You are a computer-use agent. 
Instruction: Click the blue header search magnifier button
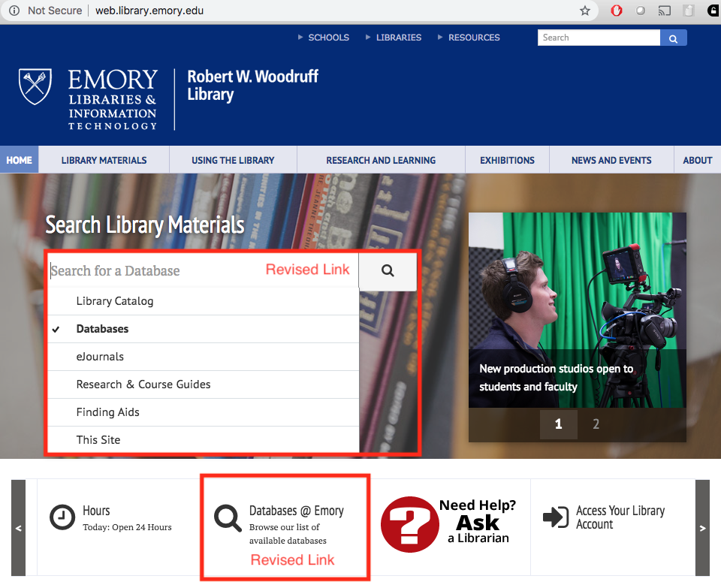(x=673, y=38)
